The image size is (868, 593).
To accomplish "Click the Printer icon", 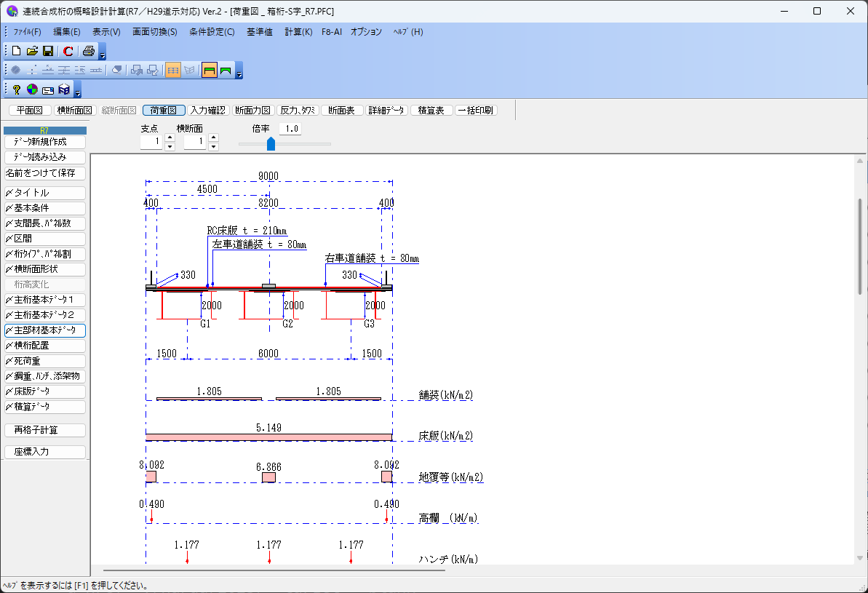I will pyautogui.click(x=89, y=51).
